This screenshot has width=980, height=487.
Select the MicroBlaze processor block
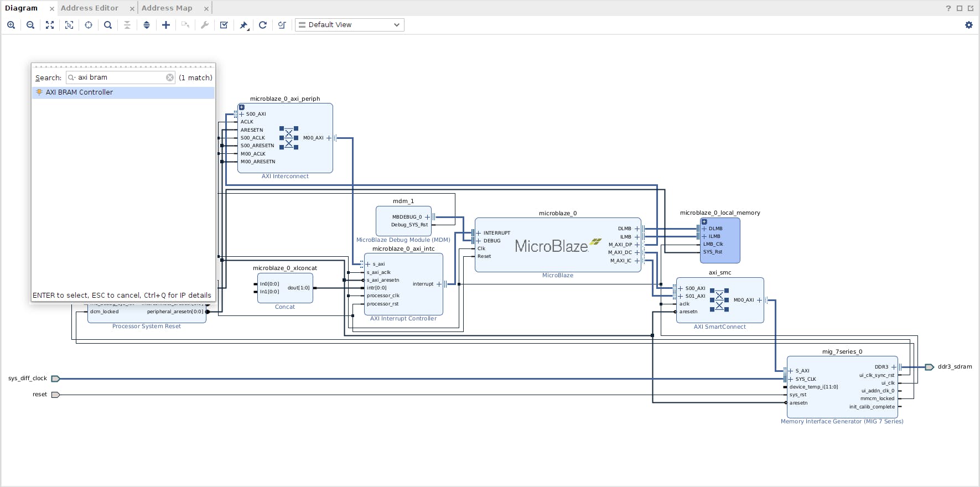click(x=558, y=245)
